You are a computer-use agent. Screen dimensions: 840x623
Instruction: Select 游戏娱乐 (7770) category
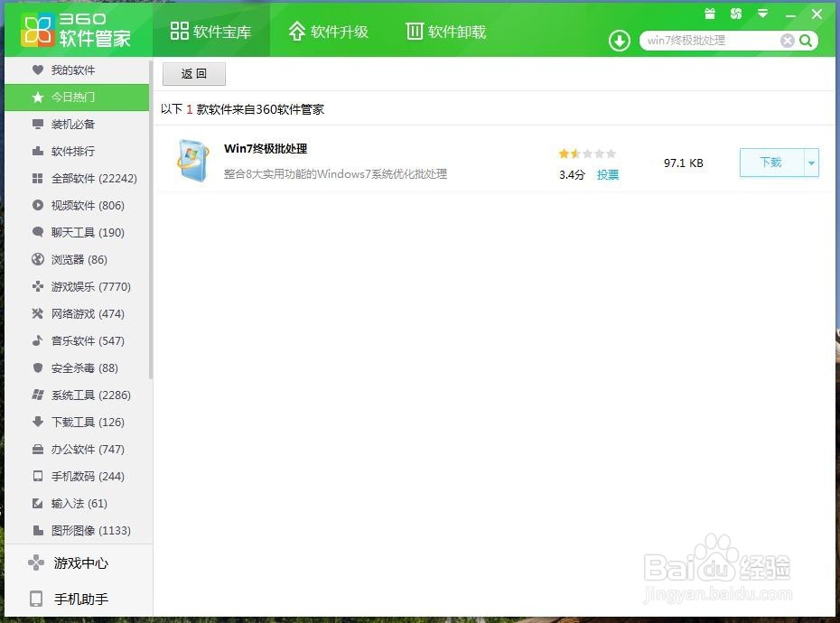(77, 286)
